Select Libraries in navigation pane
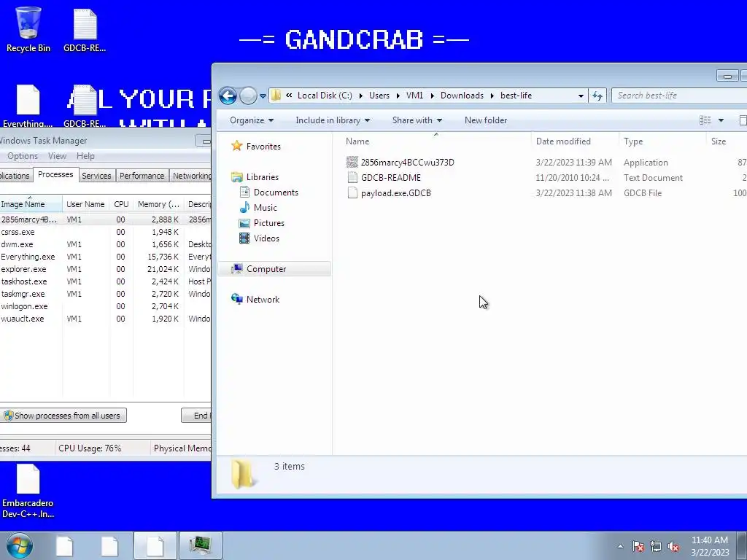 point(255,177)
